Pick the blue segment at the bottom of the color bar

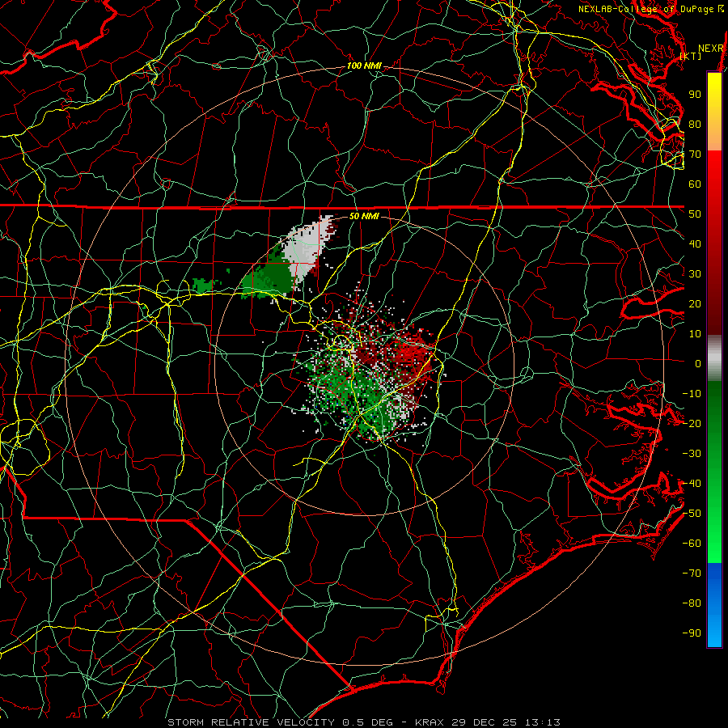coord(714,604)
